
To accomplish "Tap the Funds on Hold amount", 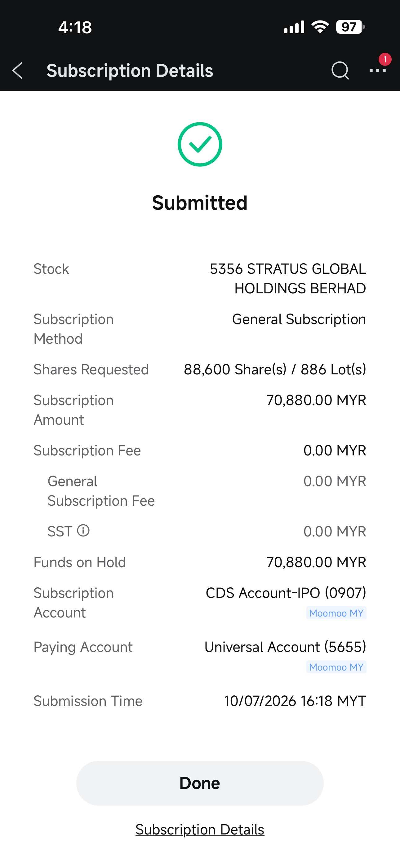I will tap(316, 562).
